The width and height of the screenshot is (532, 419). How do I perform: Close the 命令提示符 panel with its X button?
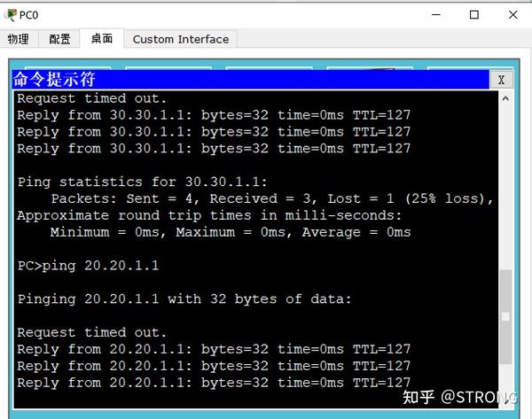tap(502, 80)
